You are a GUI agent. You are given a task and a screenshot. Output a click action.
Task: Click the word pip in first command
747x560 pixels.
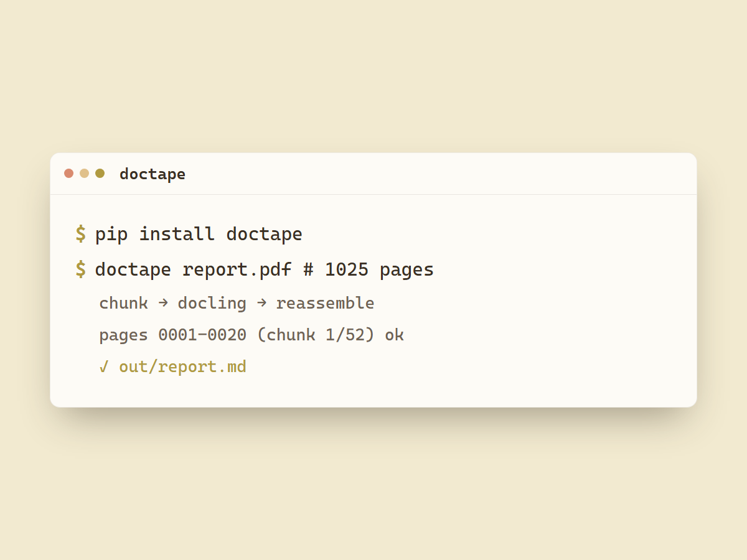[x=111, y=235]
